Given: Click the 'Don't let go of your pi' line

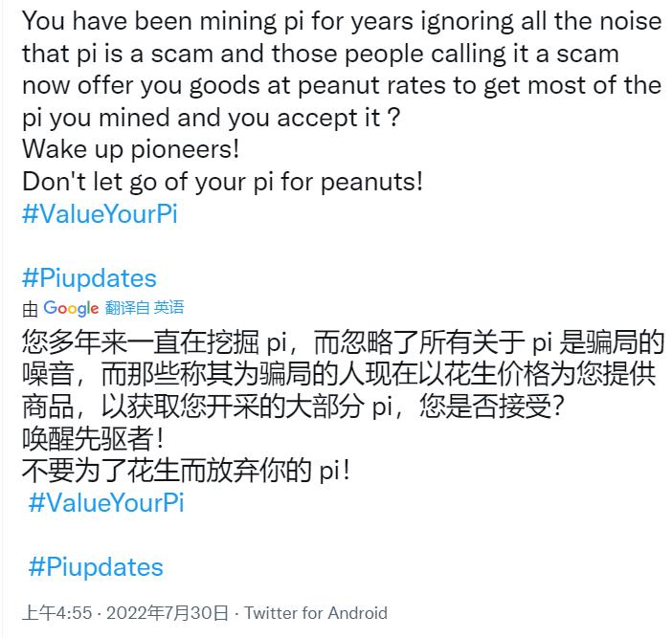Looking at the screenshot, I should click(222, 182).
